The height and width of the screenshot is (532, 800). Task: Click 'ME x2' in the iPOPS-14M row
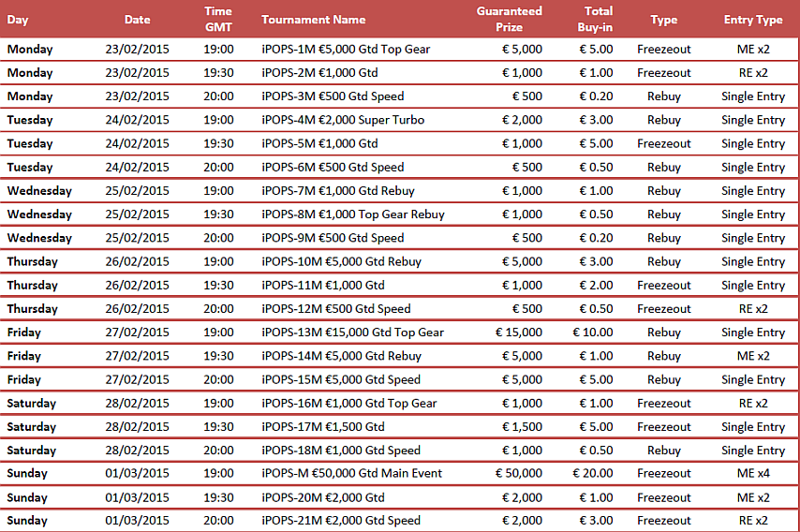753,356
